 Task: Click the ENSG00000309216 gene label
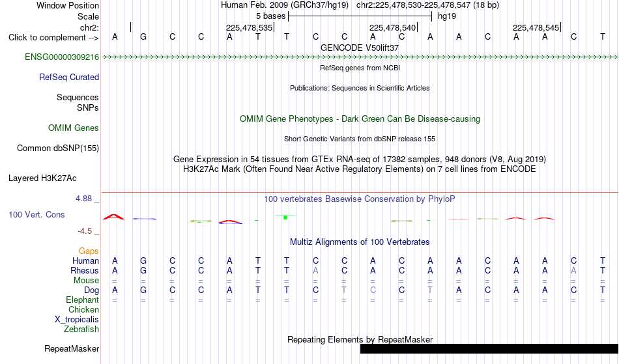[62, 57]
